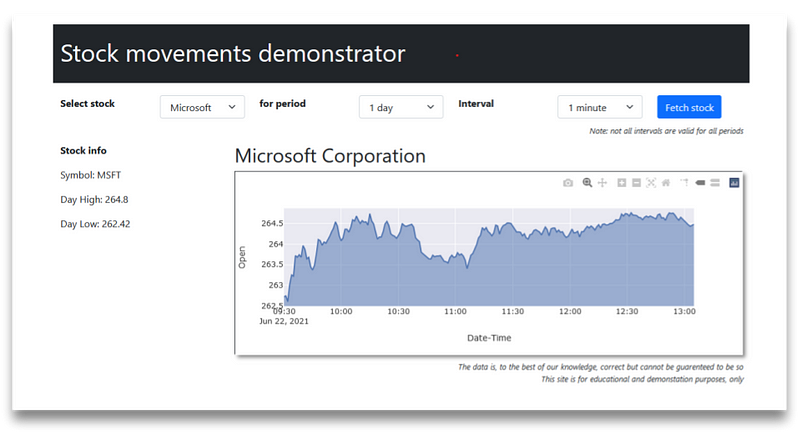This screenshot has height=433, width=800.
Task: Activate the Pan crosshair-arrows tool
Action: click(x=602, y=183)
